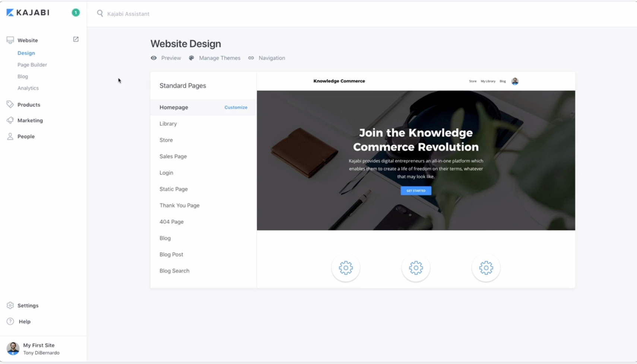
Task: Select the Website monitor icon
Action: (x=10, y=39)
